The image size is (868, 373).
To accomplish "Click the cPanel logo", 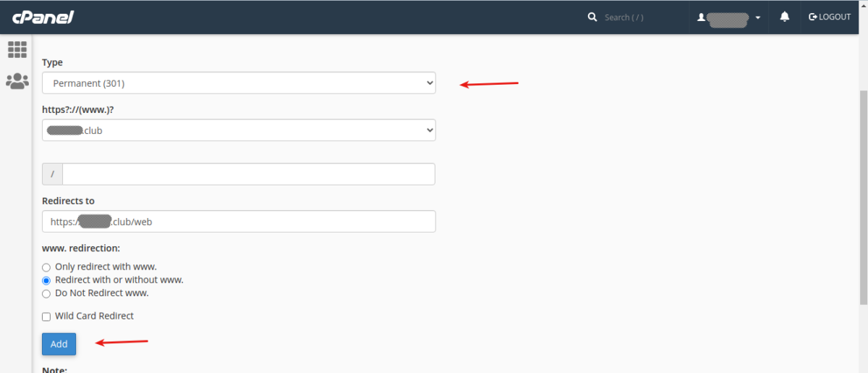I will click(x=42, y=17).
